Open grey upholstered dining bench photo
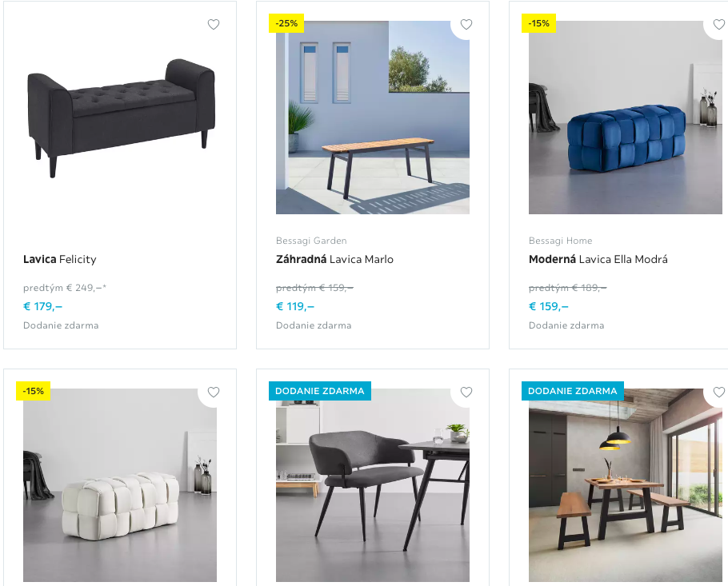The height and width of the screenshot is (586, 728). coord(373,484)
